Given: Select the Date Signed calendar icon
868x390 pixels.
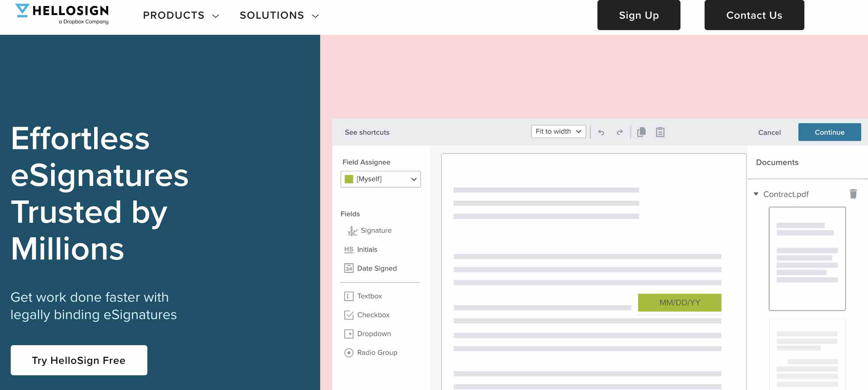Looking at the screenshot, I should click(348, 268).
